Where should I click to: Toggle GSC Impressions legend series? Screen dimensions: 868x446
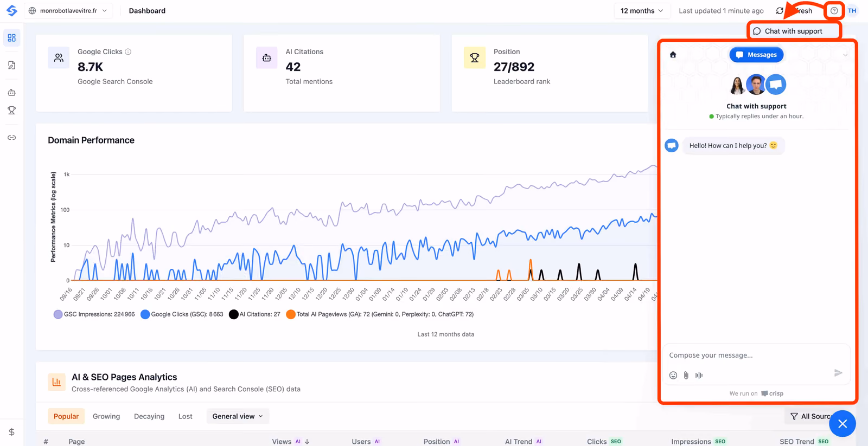coord(94,314)
